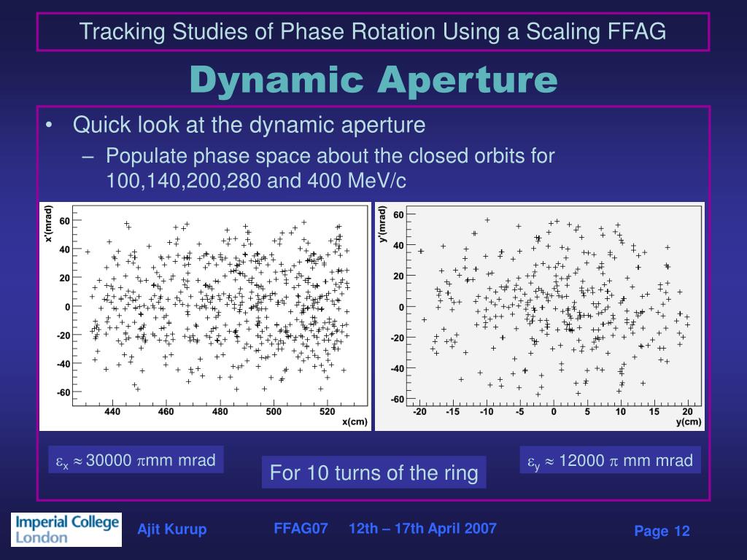Click the '460' tick label on left plot
The height and width of the screenshot is (560, 747).
[x=166, y=411]
